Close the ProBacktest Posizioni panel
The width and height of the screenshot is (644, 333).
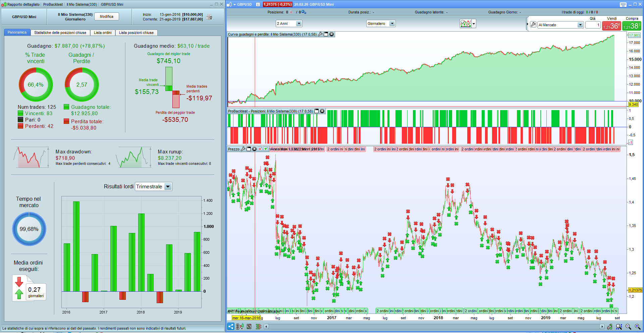322,111
